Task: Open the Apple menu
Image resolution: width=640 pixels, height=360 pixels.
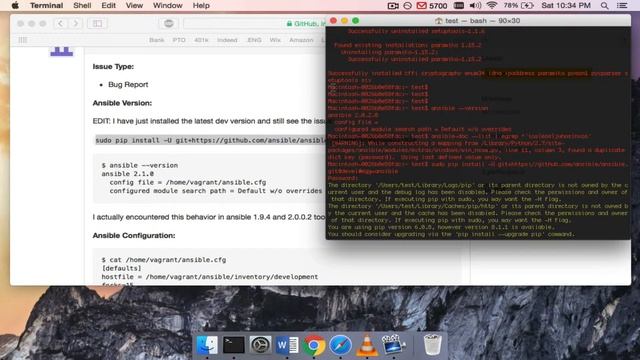Action: coord(15,5)
